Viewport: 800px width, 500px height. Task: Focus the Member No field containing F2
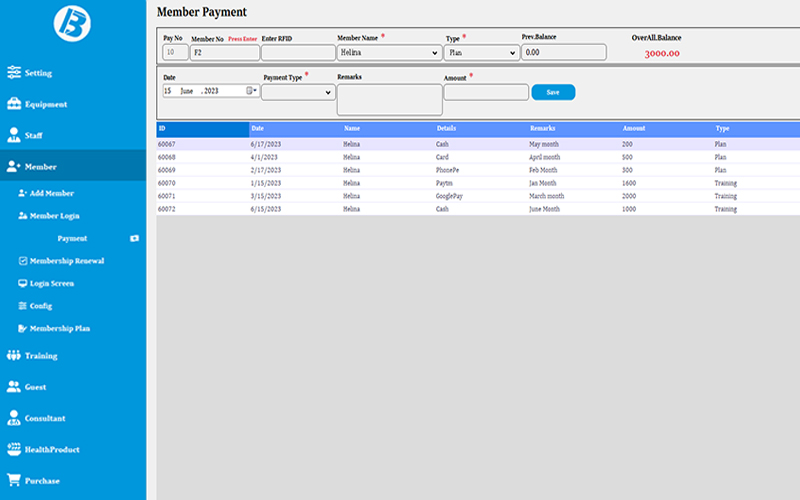[x=225, y=53]
